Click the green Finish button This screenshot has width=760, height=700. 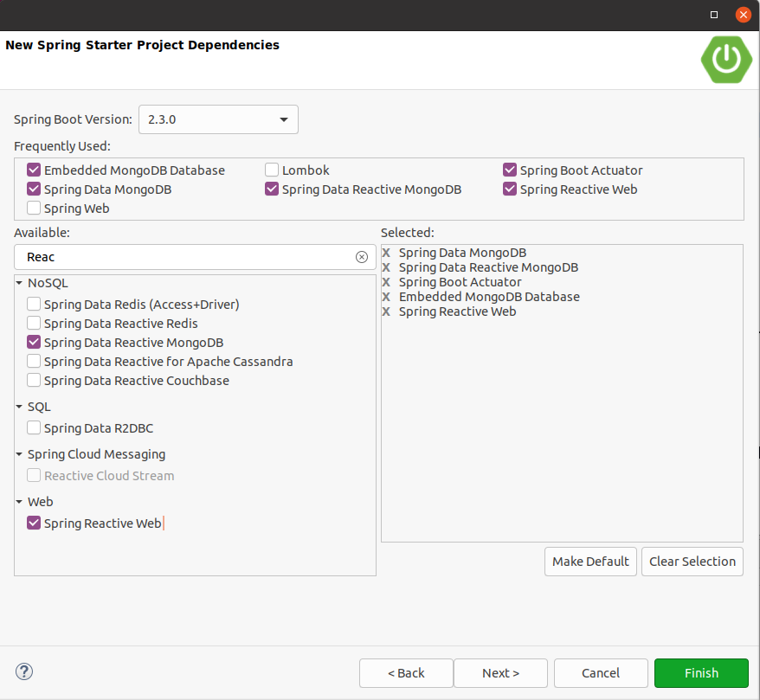[x=701, y=673]
